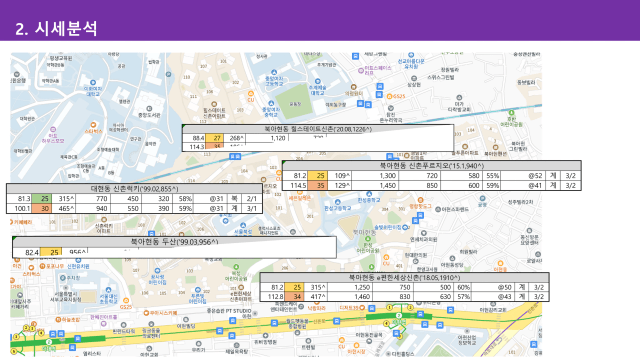Click the orange '35' cell in 신촌푸르지오 table
This screenshot has width=640, height=360.
point(318,185)
